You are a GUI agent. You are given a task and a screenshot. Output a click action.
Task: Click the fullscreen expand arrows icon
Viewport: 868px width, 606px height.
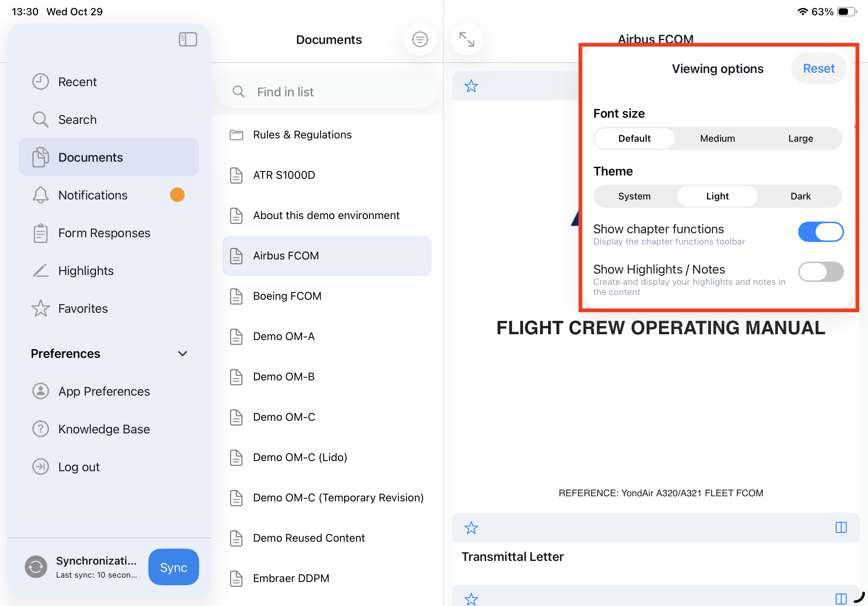point(466,39)
